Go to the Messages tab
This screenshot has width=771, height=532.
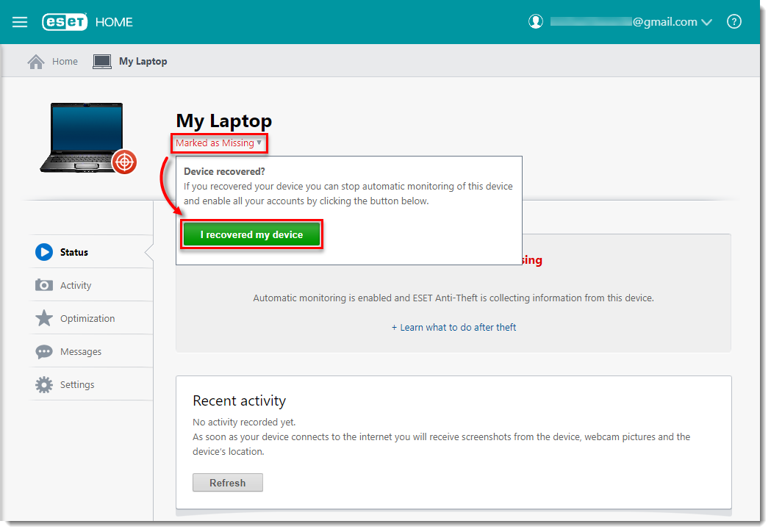click(x=91, y=351)
